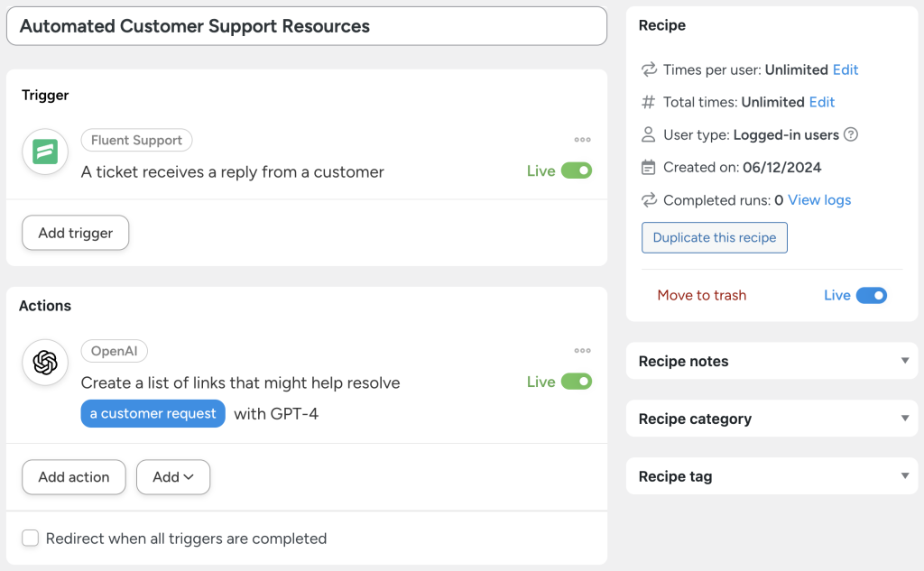Click the loop icon beside Completed runs
This screenshot has height=571, width=924.
point(647,199)
